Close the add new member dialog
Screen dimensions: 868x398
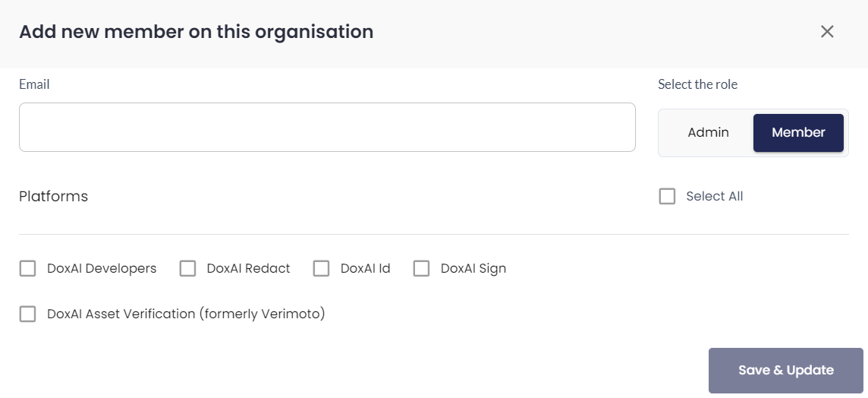click(827, 31)
